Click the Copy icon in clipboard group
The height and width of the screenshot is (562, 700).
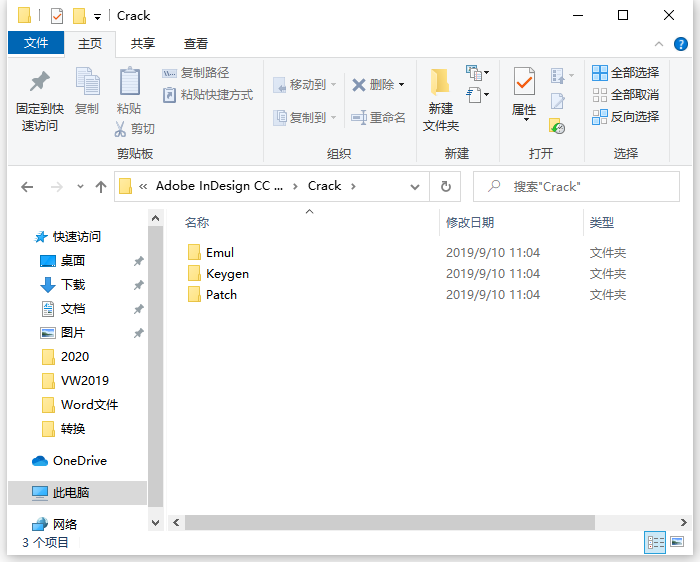pos(87,81)
